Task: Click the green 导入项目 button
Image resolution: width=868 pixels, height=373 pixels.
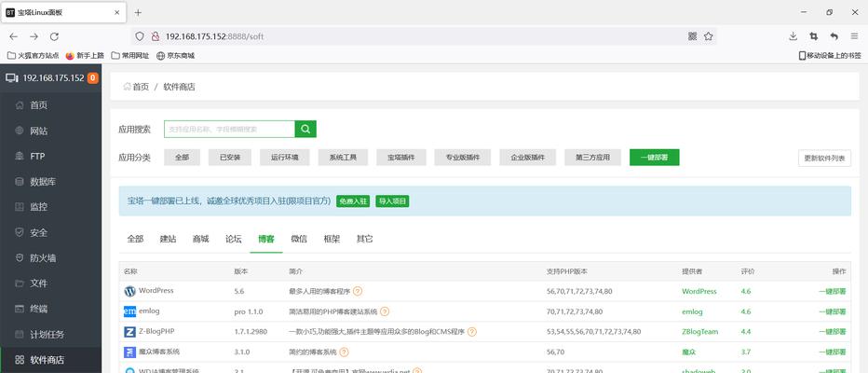Action: click(392, 201)
